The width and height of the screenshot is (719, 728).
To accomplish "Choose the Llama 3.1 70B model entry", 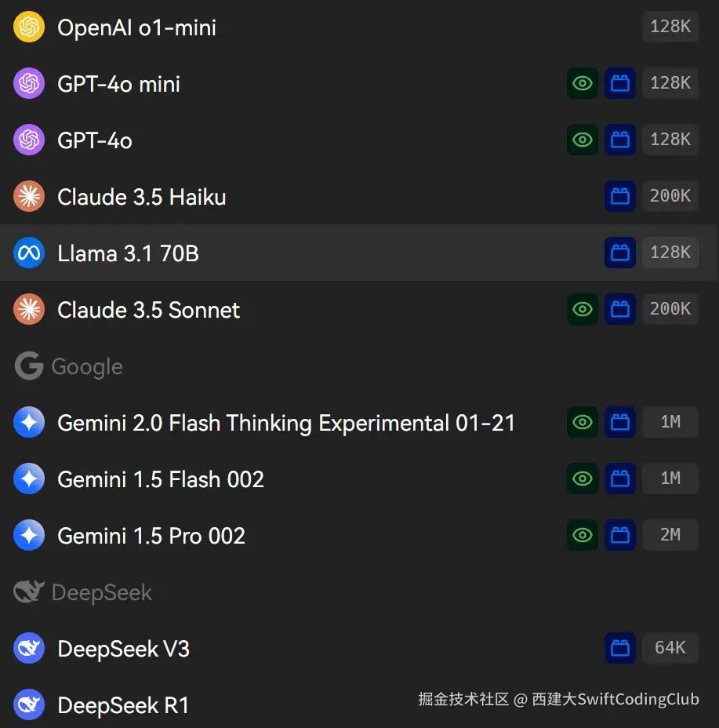I will point(128,253).
